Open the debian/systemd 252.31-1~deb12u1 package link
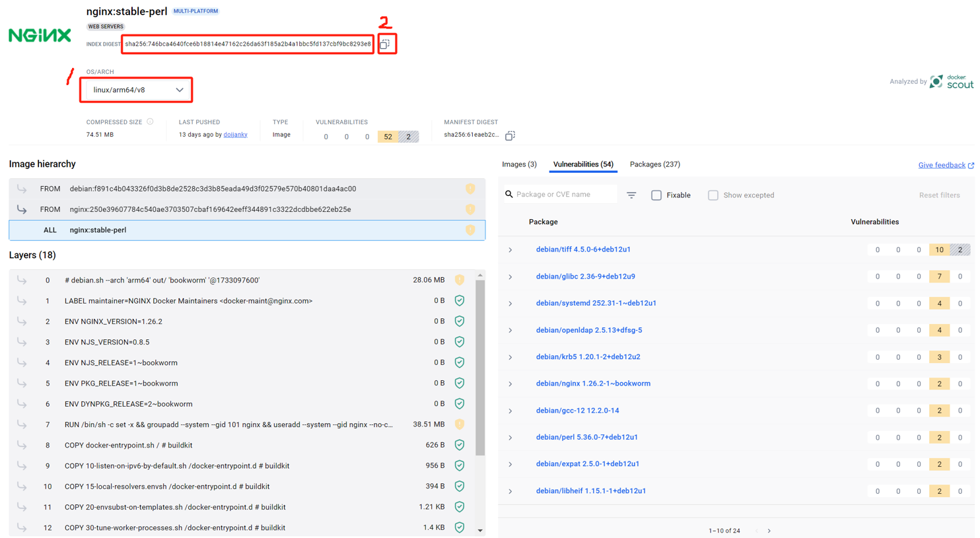This screenshot has height=538, width=980. (596, 303)
